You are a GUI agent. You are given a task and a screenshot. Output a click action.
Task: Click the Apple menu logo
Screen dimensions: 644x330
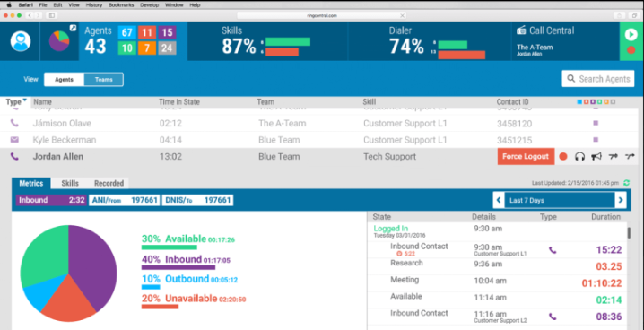pyautogui.click(x=9, y=4)
